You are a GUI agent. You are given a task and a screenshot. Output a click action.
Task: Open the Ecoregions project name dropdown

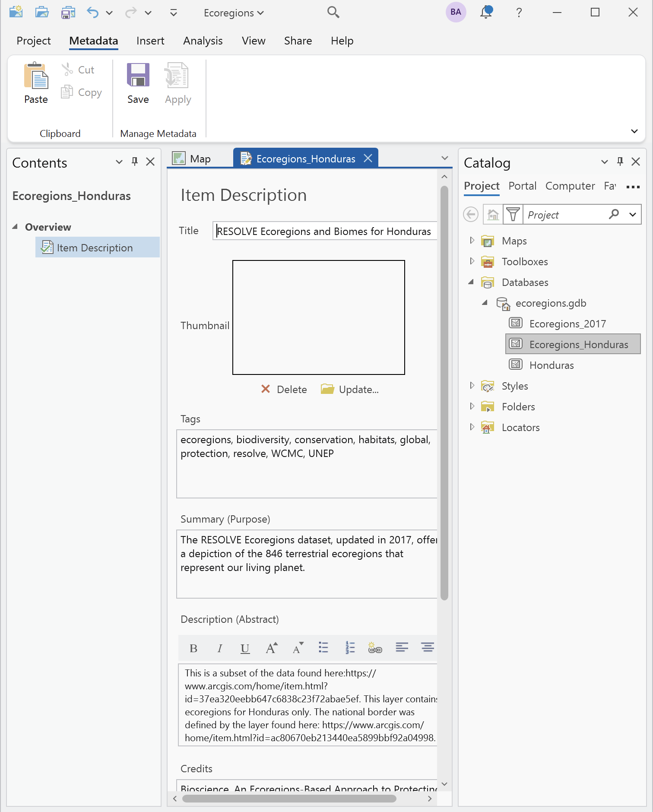(234, 13)
